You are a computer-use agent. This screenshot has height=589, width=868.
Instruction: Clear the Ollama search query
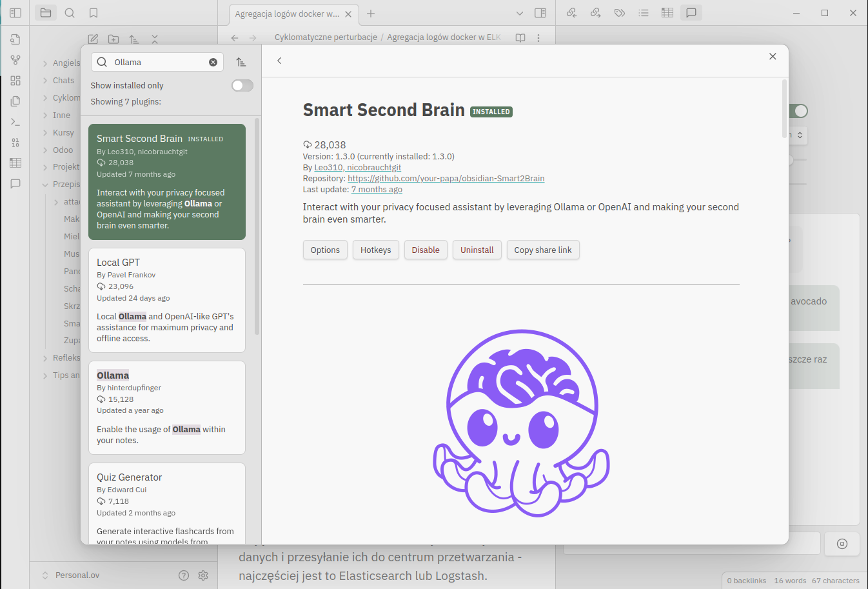(213, 62)
